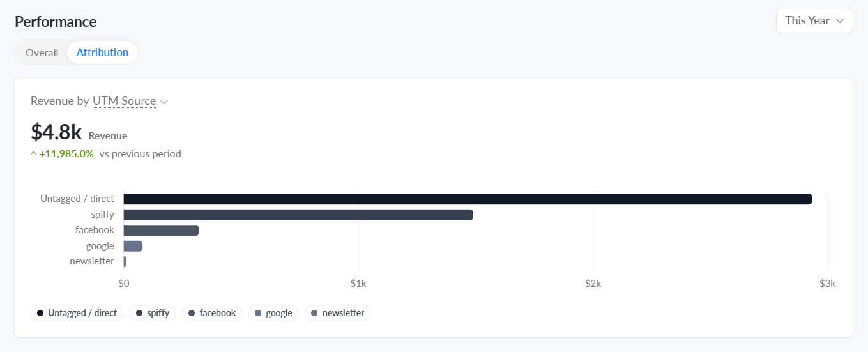The height and width of the screenshot is (352, 868).
Task: Click the spiffy revenue bar
Action: [298, 215]
